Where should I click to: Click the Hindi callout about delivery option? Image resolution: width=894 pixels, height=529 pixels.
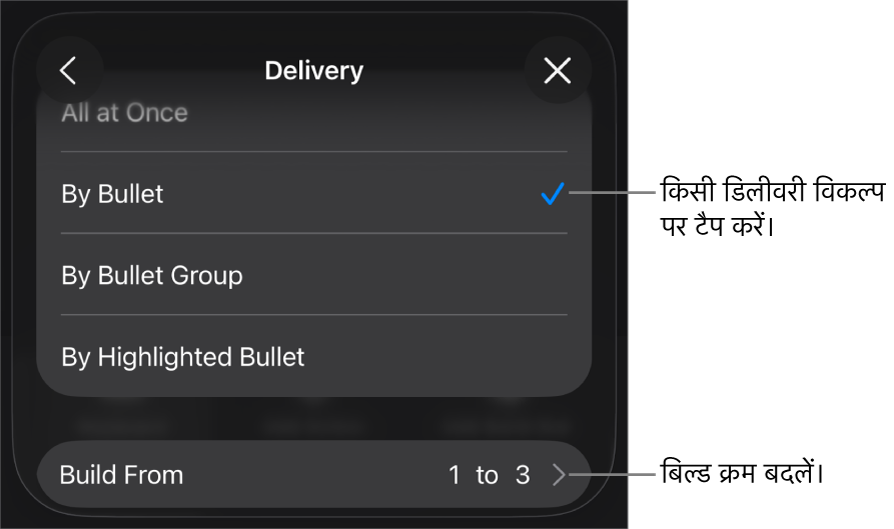point(773,209)
